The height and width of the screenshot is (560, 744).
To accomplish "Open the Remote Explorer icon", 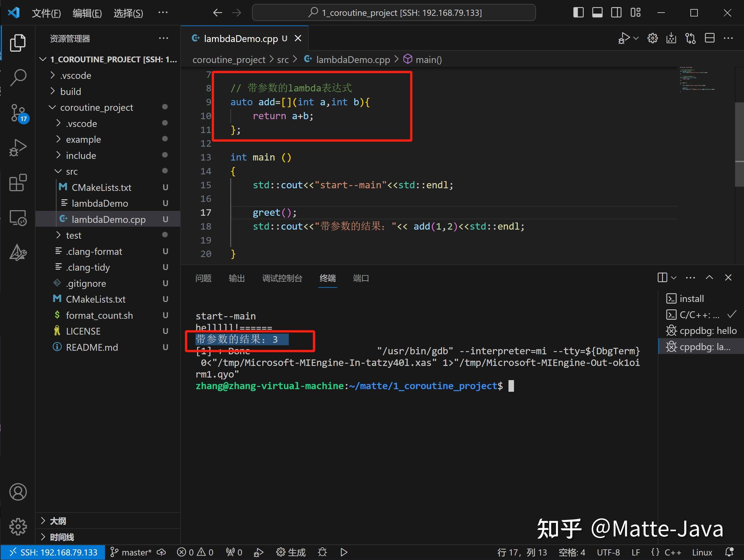I will 18,218.
